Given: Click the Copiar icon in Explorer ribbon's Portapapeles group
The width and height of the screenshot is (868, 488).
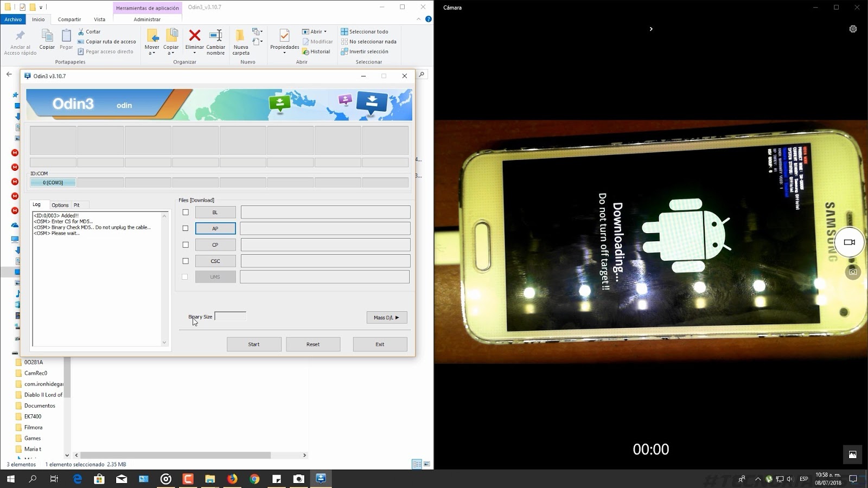Looking at the screenshot, I should 47,40.
